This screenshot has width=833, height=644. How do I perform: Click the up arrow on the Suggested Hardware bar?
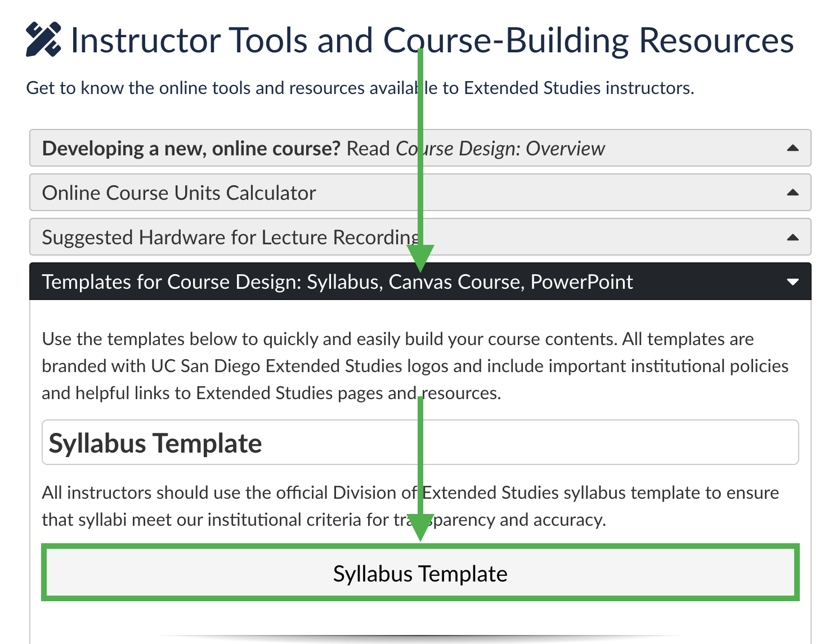point(792,237)
